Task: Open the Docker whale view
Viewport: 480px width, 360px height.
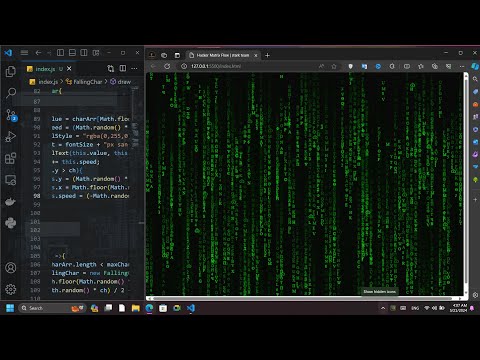Action: pyautogui.click(x=11, y=202)
